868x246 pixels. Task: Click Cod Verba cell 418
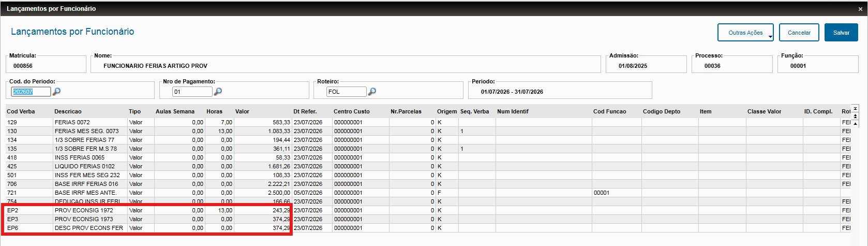[x=29, y=157]
